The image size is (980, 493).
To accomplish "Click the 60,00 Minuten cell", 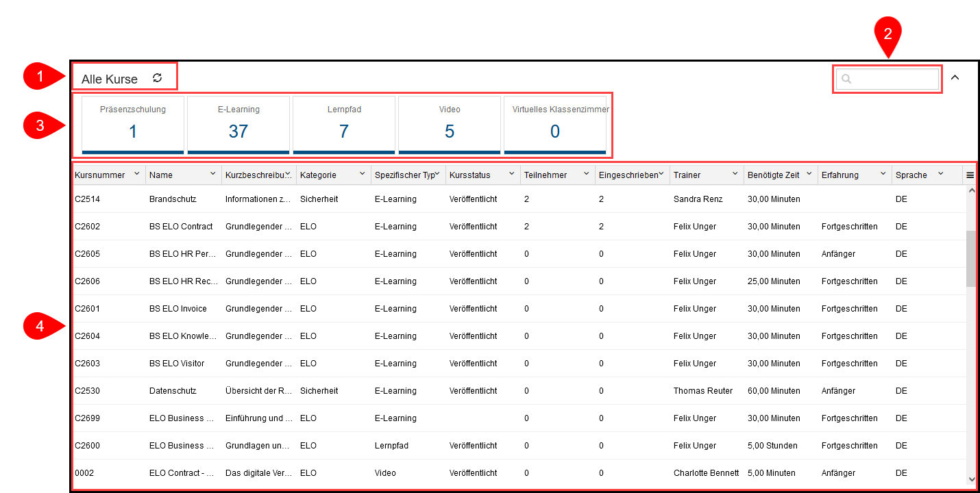I will [x=774, y=391].
